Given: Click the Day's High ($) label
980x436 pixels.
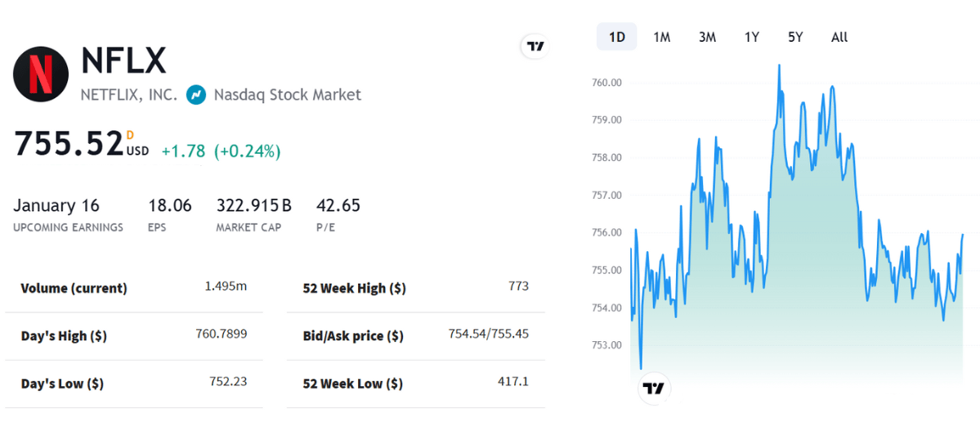Looking at the screenshot, I should coord(64,336).
